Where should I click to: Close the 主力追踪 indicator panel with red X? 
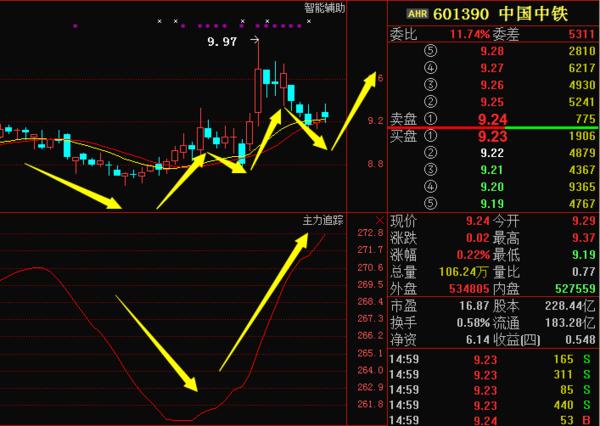[379, 220]
